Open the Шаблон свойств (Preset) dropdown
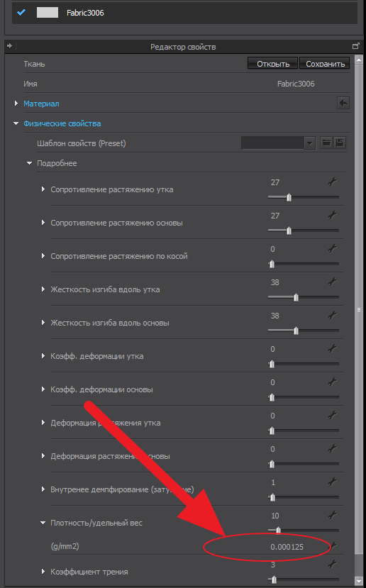The image size is (366, 588). pos(278,143)
